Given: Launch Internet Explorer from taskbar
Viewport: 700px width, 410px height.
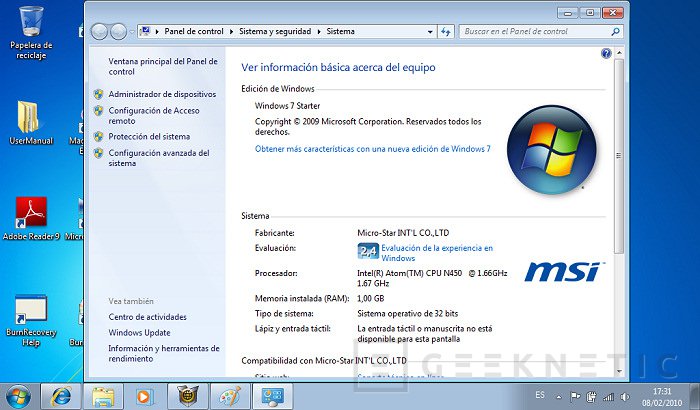Looking at the screenshot, I should click(61, 397).
